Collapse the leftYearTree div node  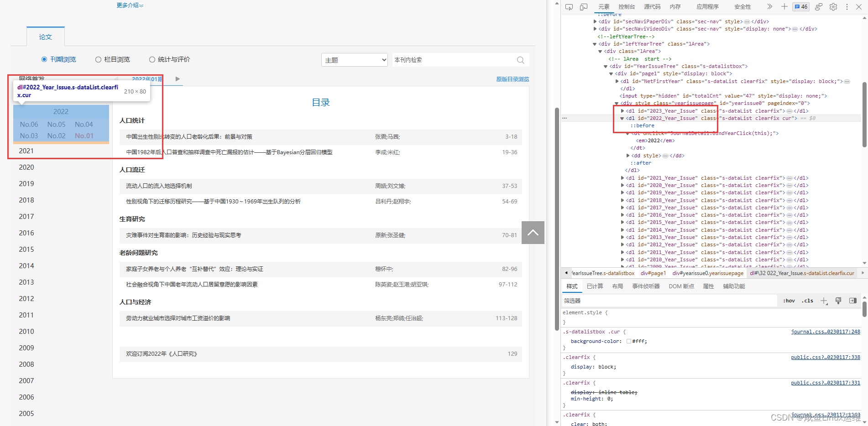click(x=595, y=44)
